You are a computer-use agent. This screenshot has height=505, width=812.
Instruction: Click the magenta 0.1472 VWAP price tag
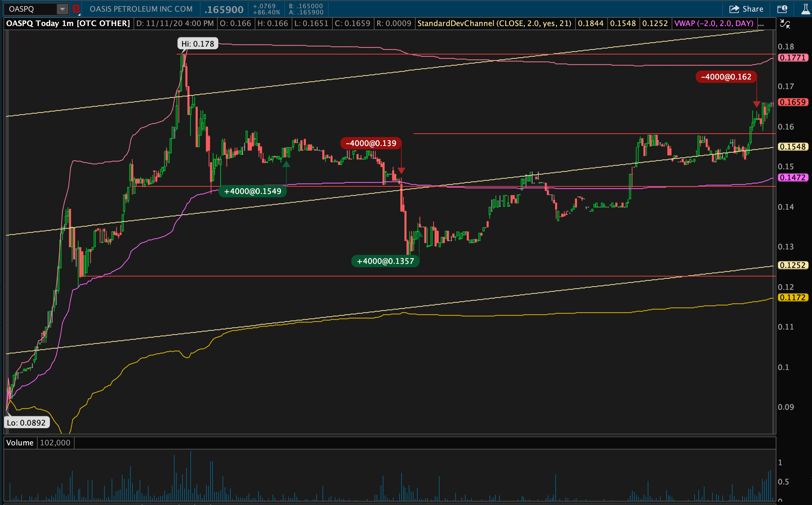click(792, 177)
